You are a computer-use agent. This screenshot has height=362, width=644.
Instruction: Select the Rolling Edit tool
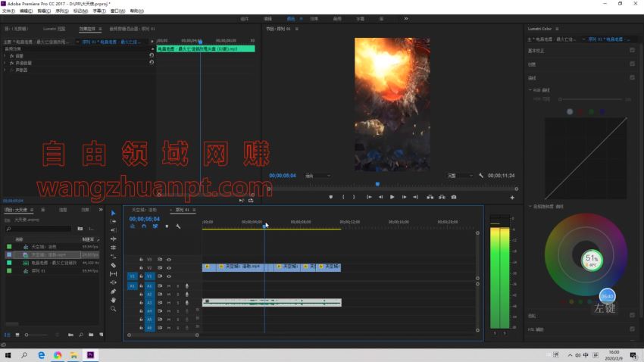click(114, 239)
